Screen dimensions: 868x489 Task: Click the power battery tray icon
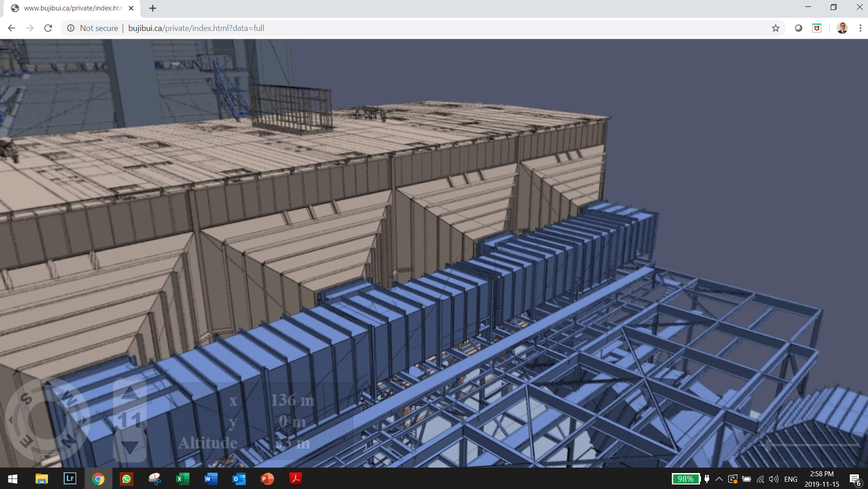pos(746,479)
